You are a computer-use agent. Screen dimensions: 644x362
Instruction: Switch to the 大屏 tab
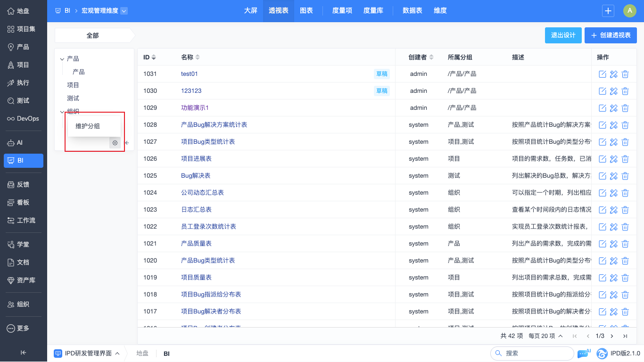(x=251, y=11)
